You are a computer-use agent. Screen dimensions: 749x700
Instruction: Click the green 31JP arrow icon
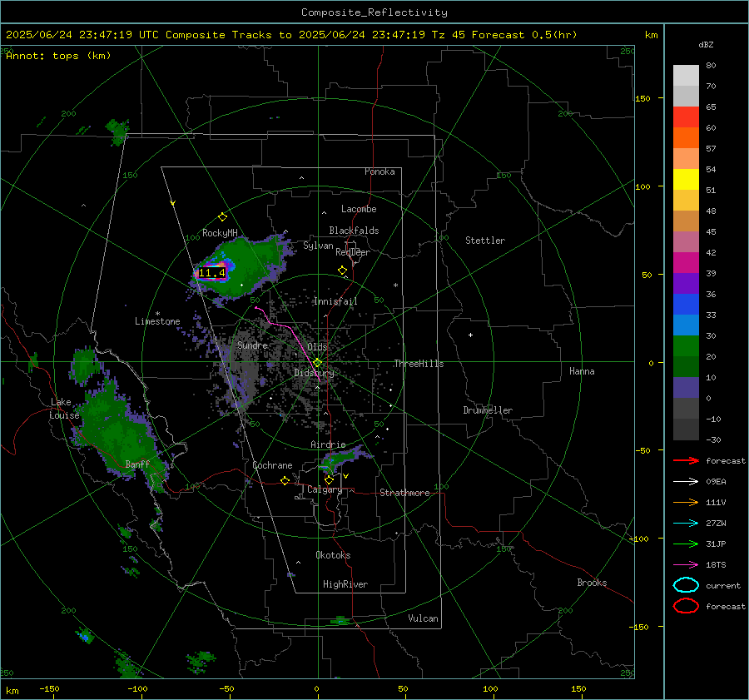coord(686,544)
